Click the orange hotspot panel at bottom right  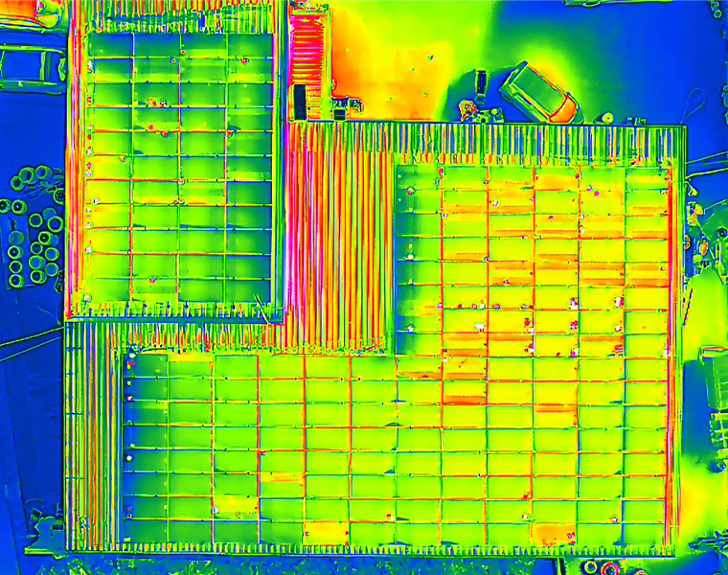(x=554, y=530)
